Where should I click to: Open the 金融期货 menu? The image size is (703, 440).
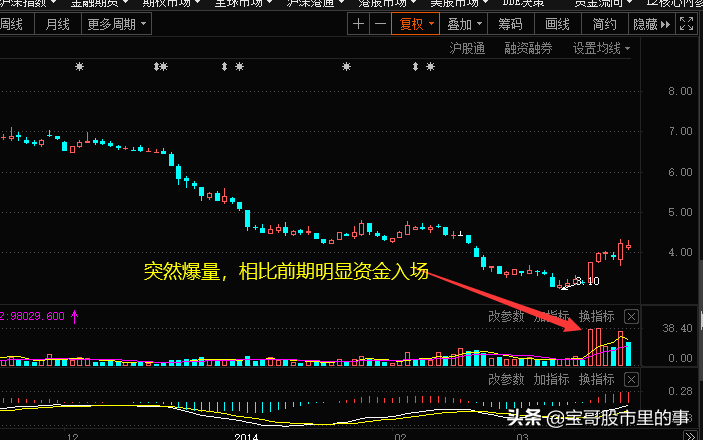click(x=100, y=3)
